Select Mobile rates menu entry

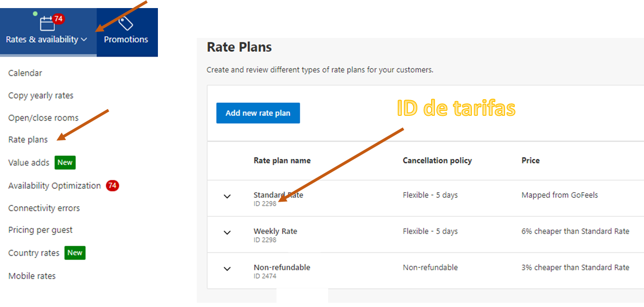[x=32, y=276]
